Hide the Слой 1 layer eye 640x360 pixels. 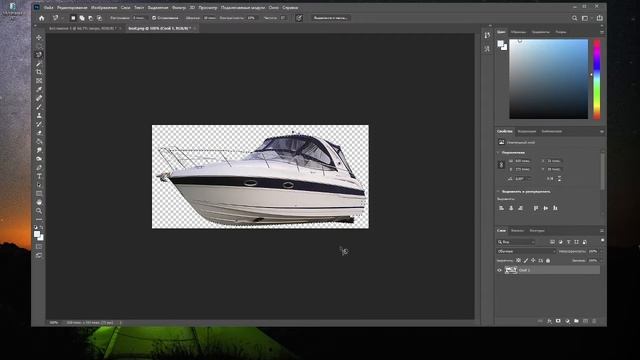499,270
